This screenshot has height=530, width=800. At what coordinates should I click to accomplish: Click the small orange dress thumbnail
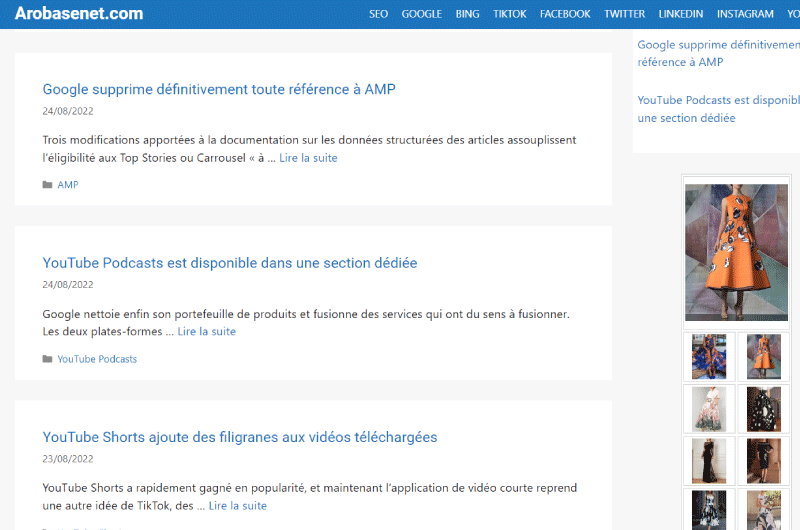[764, 357]
